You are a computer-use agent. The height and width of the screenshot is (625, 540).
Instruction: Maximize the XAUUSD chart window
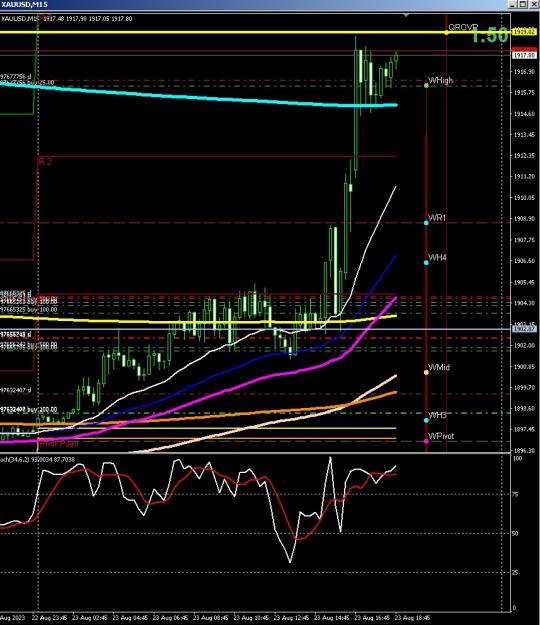(x=522, y=4)
